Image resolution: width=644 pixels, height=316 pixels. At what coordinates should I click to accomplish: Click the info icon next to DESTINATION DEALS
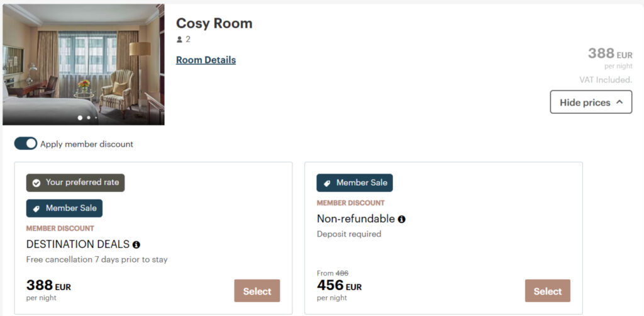pyautogui.click(x=136, y=244)
